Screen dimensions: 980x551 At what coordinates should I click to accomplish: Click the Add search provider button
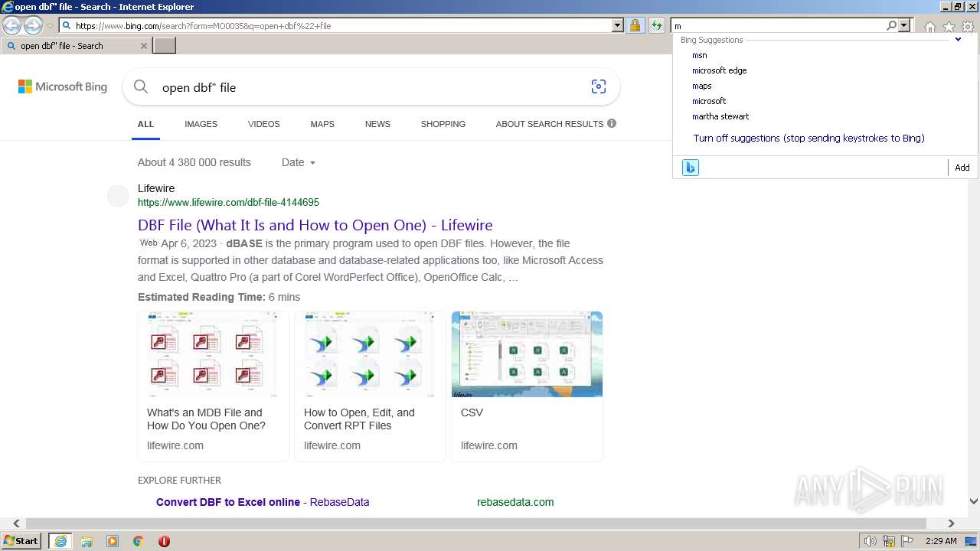point(962,168)
